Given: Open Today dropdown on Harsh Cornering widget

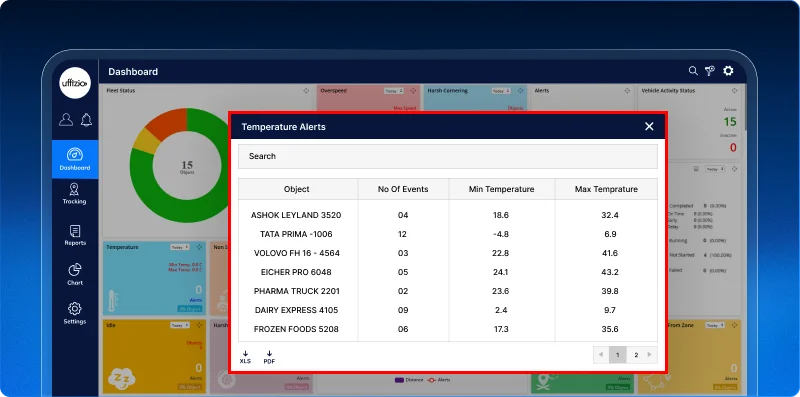Looking at the screenshot, I should pyautogui.click(x=501, y=91).
